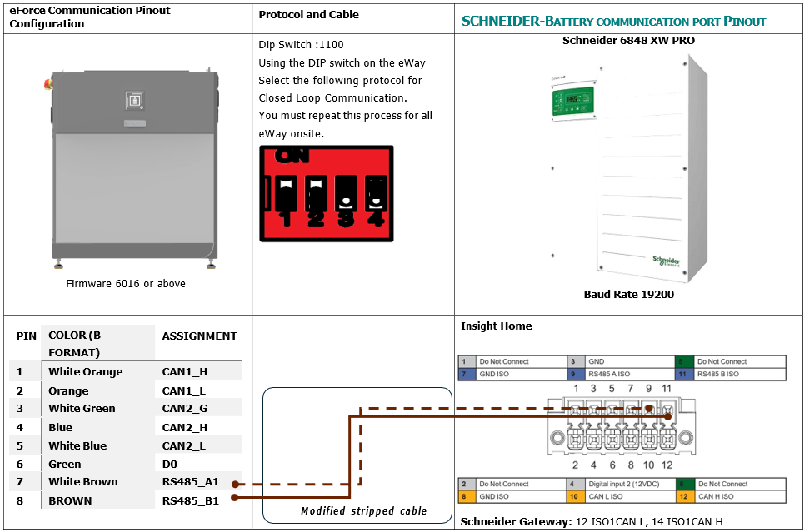The image size is (804, 532).
Task: Select the 'BROWN' color cell in row 8
Action: [70, 500]
